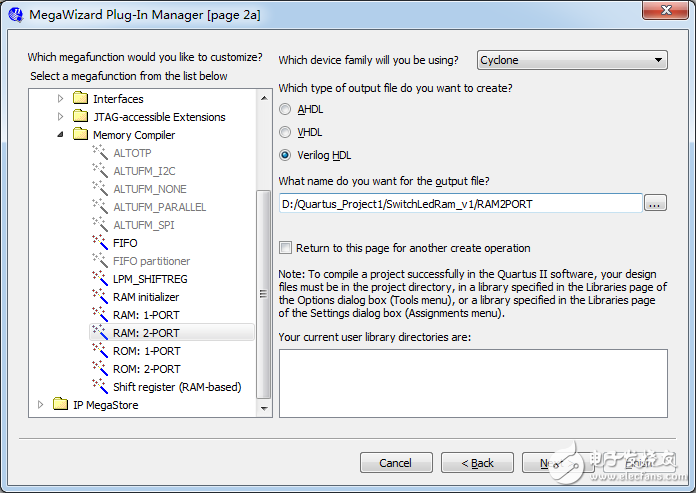Click the LPM_SHIFTREG wand icon

pos(100,279)
